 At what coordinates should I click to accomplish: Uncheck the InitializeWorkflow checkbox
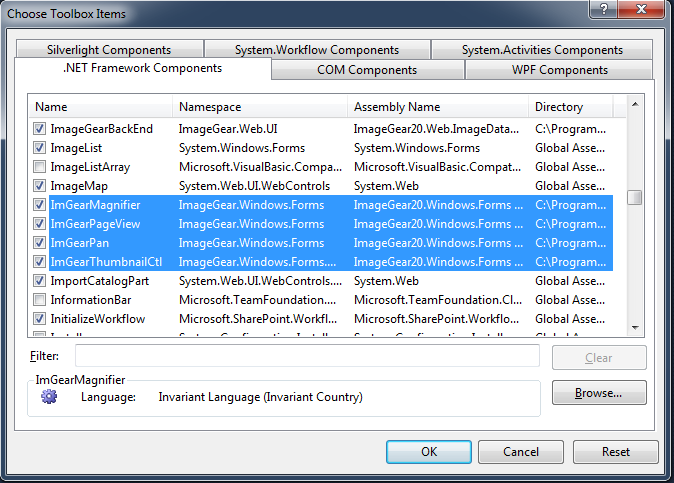click(39, 318)
